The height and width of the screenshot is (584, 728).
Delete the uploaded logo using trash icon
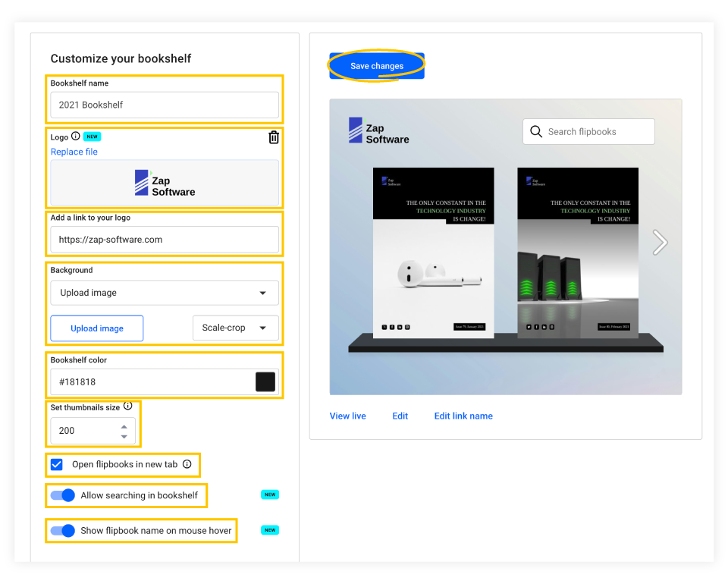[x=274, y=138]
